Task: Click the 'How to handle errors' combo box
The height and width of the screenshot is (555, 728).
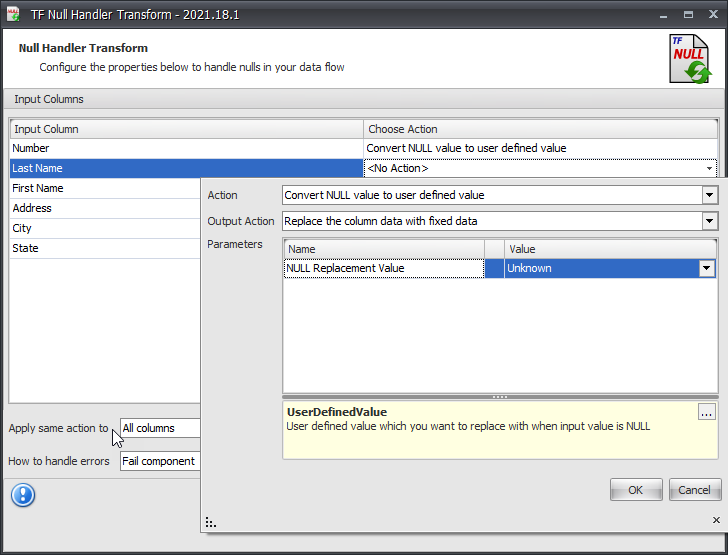Action: [160, 461]
